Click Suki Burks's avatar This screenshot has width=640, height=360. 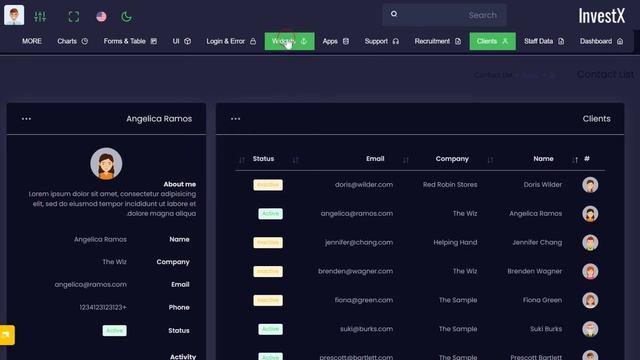click(x=590, y=329)
